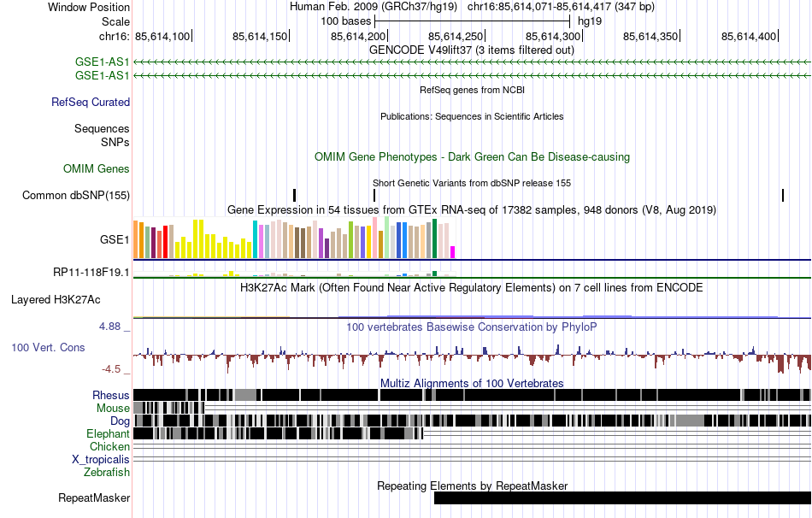812x518 pixels.
Task: Click the 100 bases scale bar
Action: pos(473,21)
